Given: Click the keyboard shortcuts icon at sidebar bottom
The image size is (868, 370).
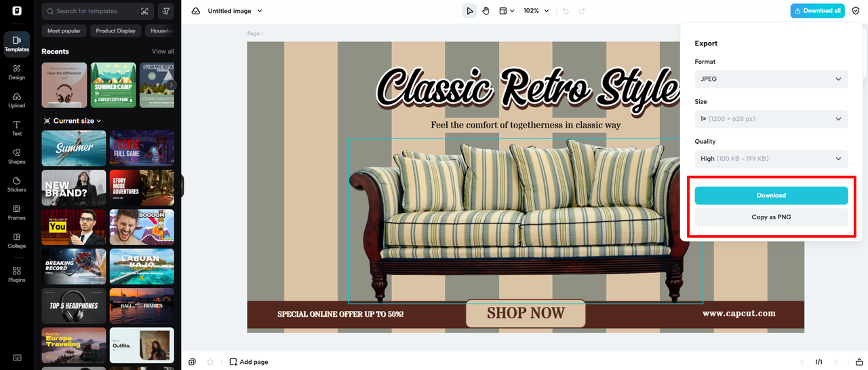Looking at the screenshot, I should pyautogui.click(x=17, y=358).
